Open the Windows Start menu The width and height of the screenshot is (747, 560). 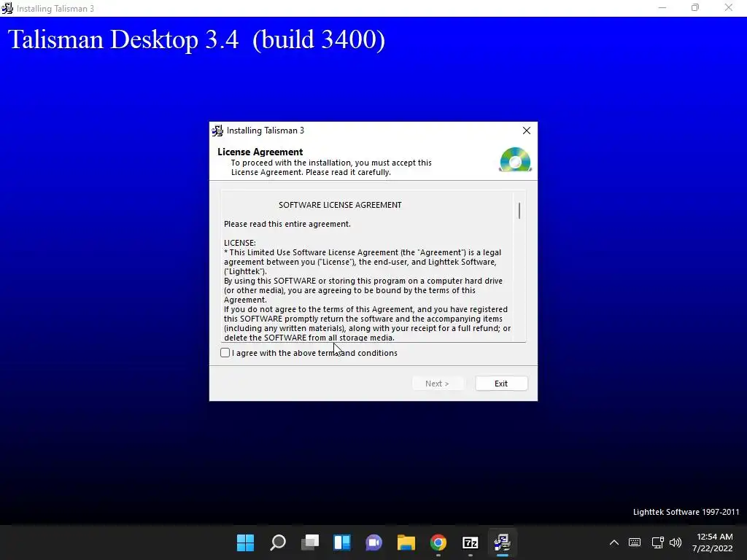coord(246,542)
